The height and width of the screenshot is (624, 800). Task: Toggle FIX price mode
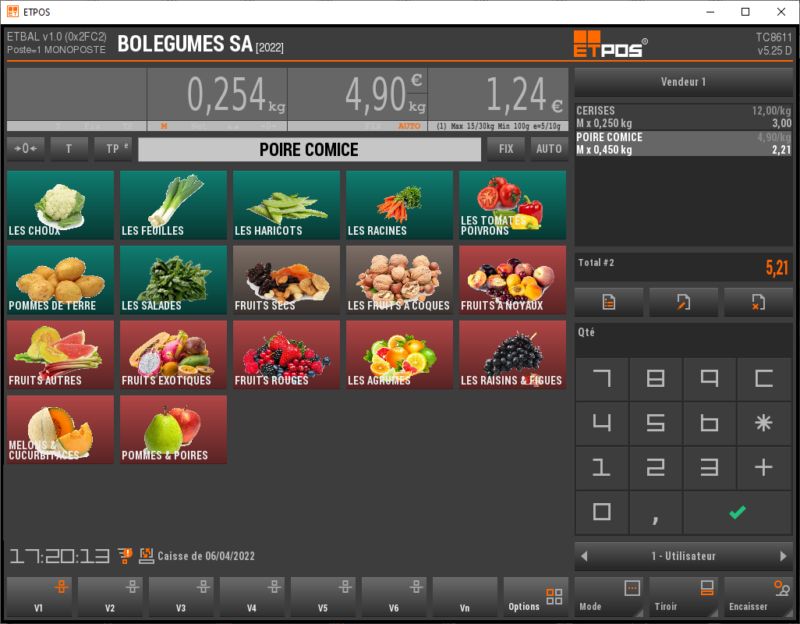coord(506,149)
